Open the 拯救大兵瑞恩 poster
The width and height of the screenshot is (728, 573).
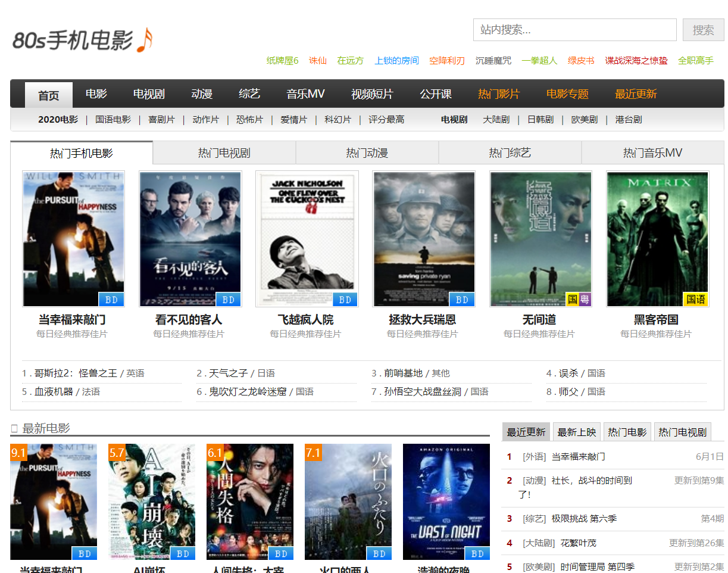[x=424, y=239]
